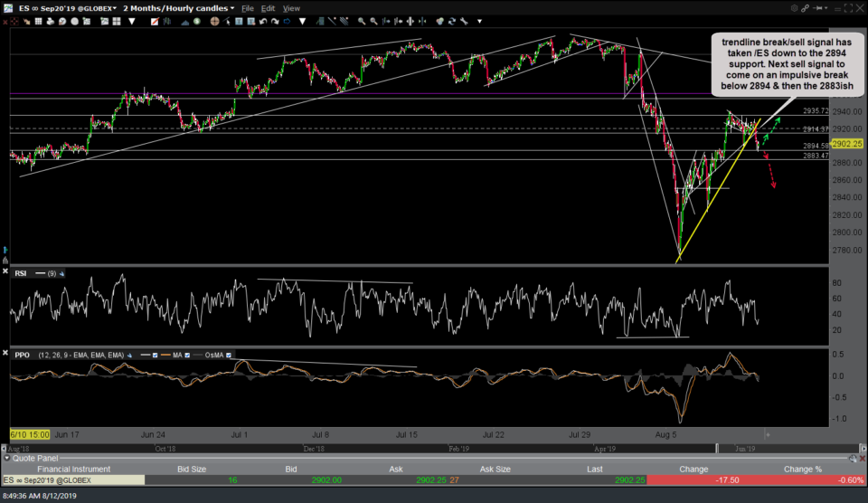868x503 pixels.
Task: Activate the round crosshair tool icon
Action: click(x=214, y=22)
